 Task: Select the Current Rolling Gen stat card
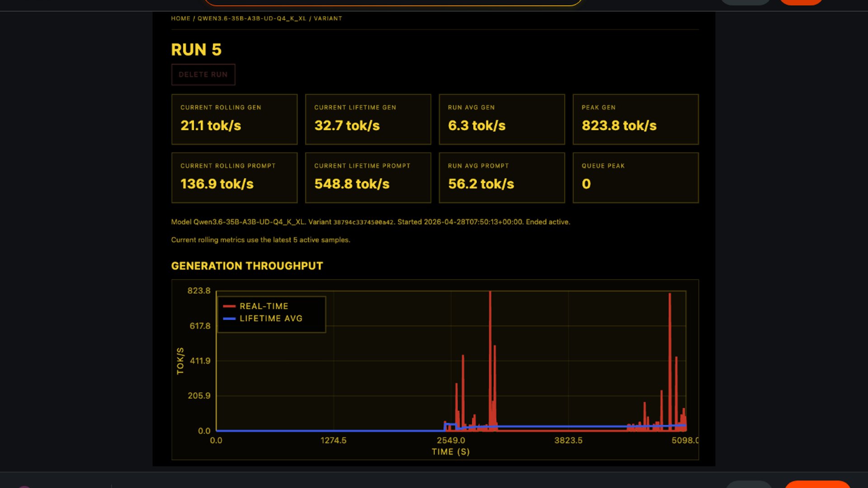tap(234, 119)
